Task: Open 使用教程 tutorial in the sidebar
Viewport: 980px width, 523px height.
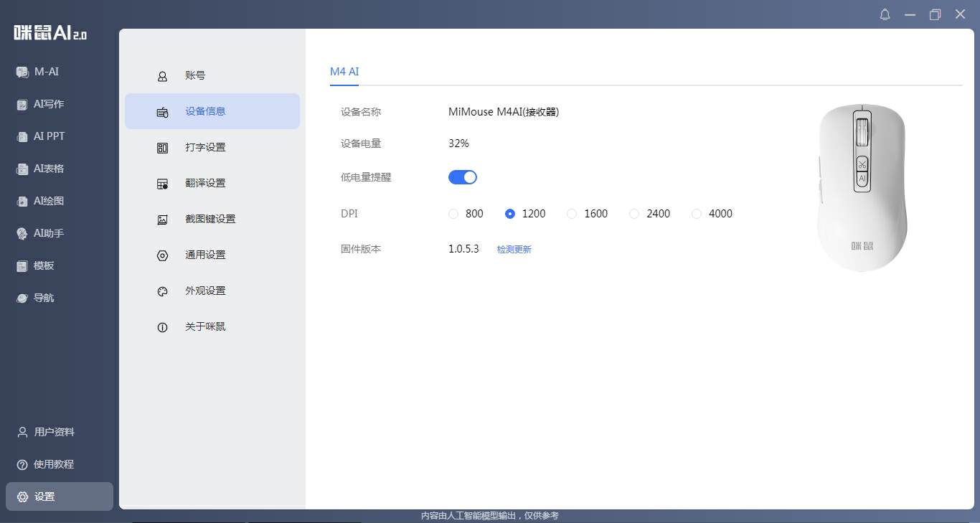Action: coord(53,464)
